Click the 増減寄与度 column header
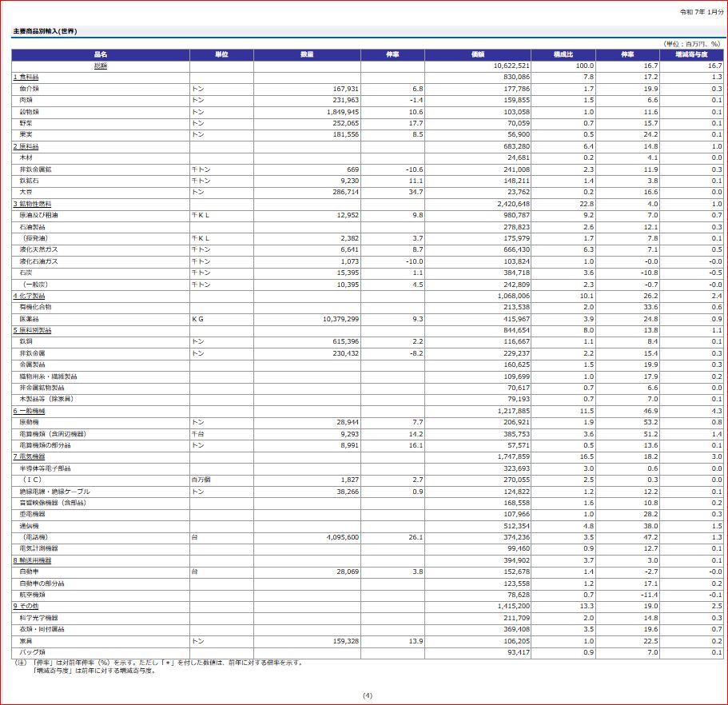The image size is (728, 705). (x=691, y=54)
